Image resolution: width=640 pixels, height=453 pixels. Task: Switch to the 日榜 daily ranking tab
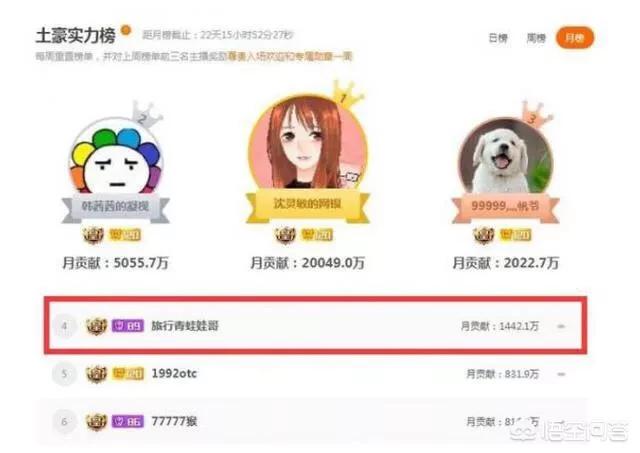click(498, 38)
